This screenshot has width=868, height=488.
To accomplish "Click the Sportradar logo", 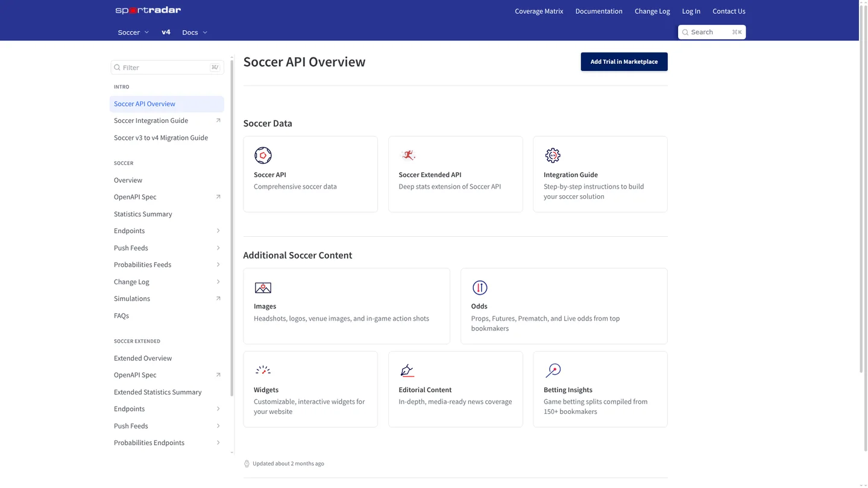I will point(148,10).
